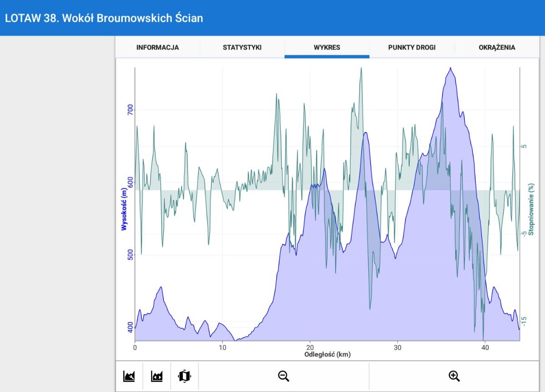Click the elevation chart icon with pencil

129,376
